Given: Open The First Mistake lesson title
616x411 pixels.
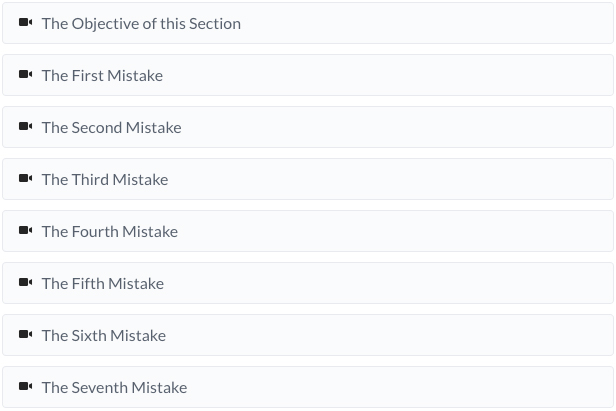Looking at the screenshot, I should (103, 75).
